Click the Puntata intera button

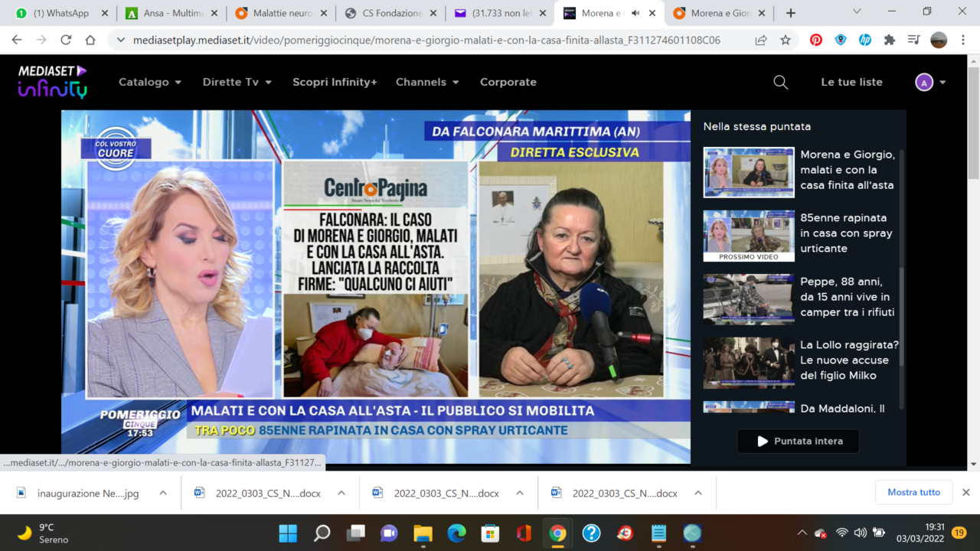click(x=798, y=441)
